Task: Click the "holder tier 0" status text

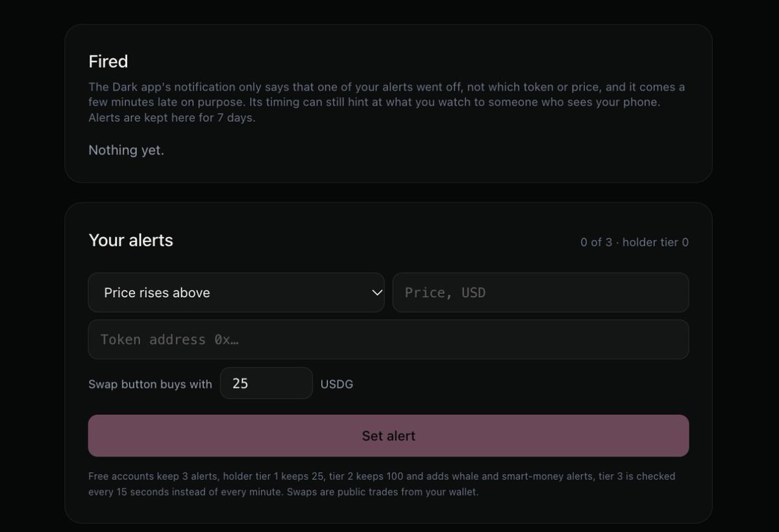Action: [x=656, y=242]
